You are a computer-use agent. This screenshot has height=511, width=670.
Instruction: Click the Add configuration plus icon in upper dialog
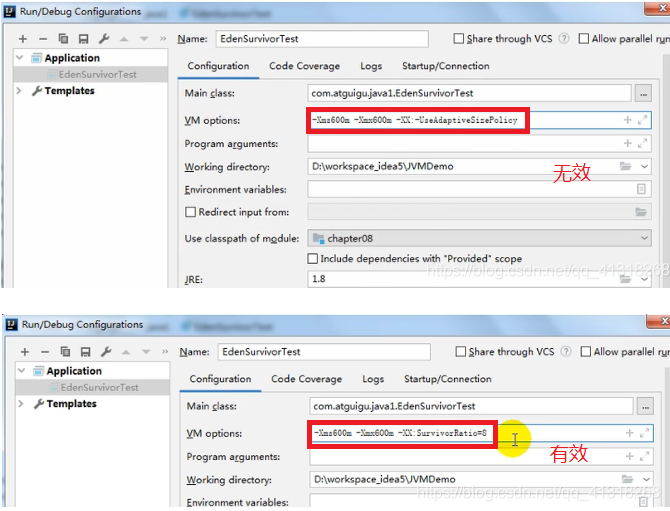point(23,39)
